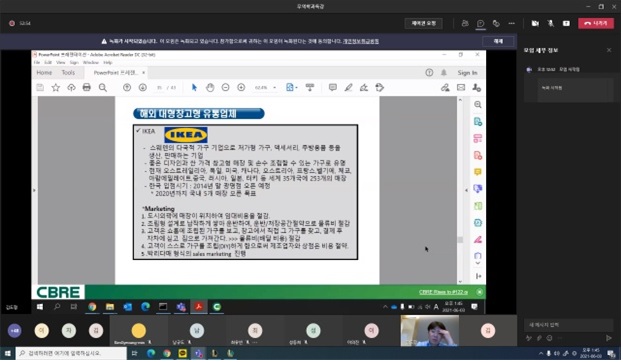Open Acrobat notifications bell
Screen dimensions: 623x362
tap(444, 73)
